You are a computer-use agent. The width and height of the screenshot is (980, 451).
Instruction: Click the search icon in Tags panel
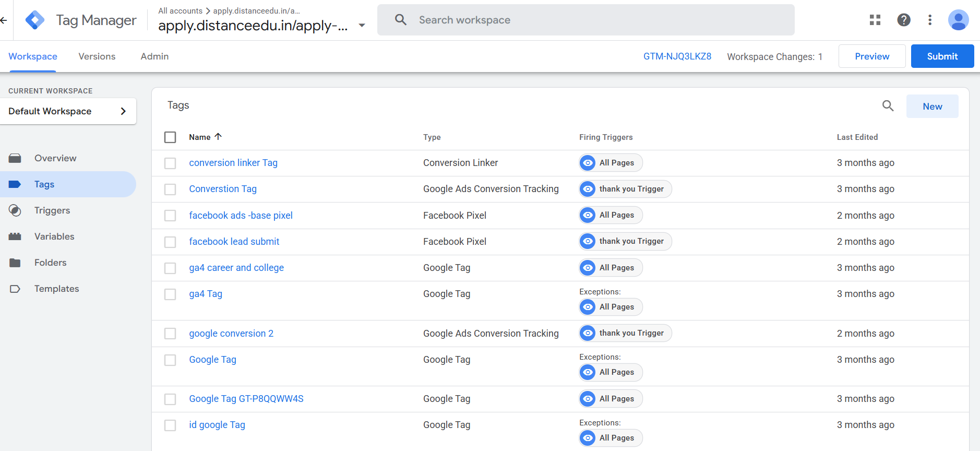(888, 106)
